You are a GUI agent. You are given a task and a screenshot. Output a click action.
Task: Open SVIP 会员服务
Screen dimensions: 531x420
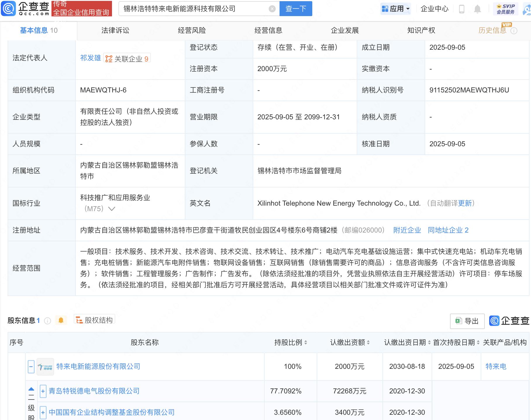[x=506, y=9]
